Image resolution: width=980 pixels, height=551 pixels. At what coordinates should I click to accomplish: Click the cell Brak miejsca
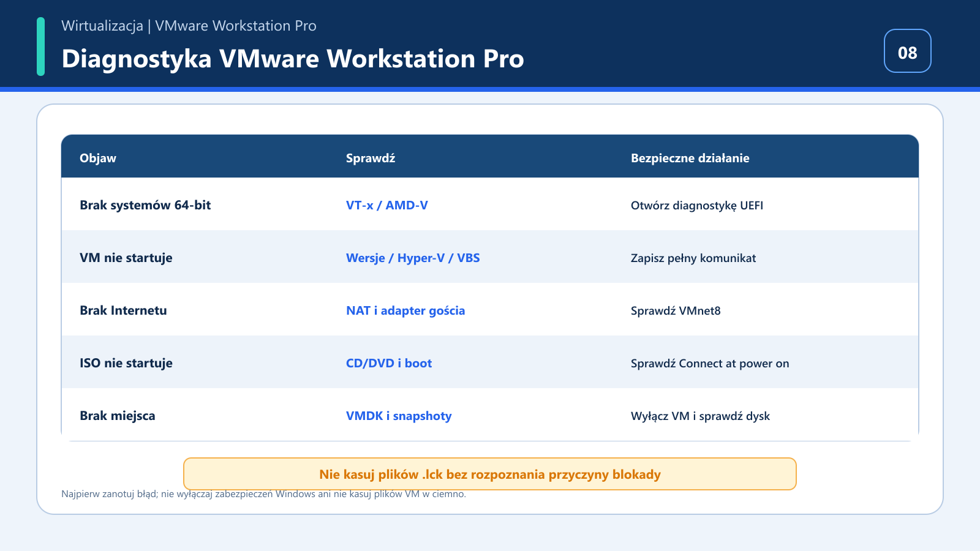[x=118, y=416]
